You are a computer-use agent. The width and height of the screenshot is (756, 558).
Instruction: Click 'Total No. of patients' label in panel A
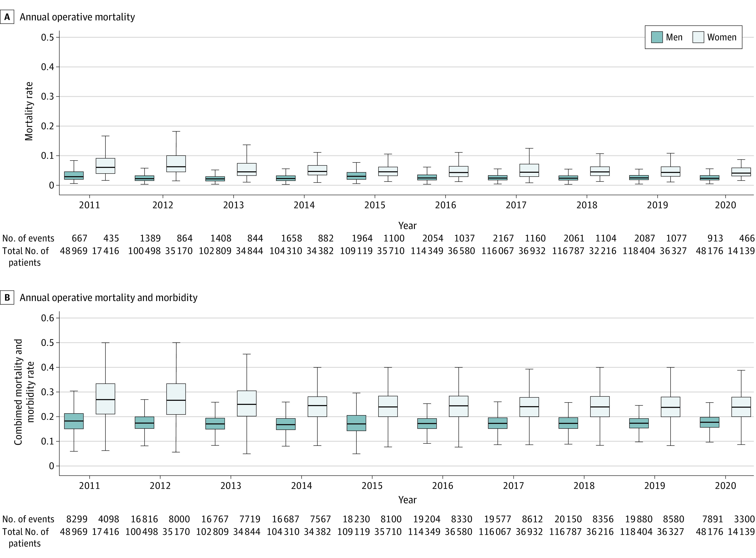(x=26, y=257)
